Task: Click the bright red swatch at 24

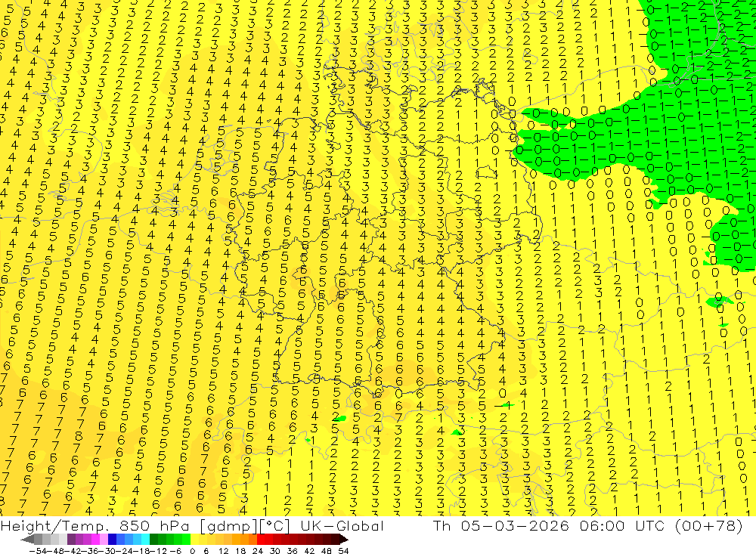Action: coord(261,540)
